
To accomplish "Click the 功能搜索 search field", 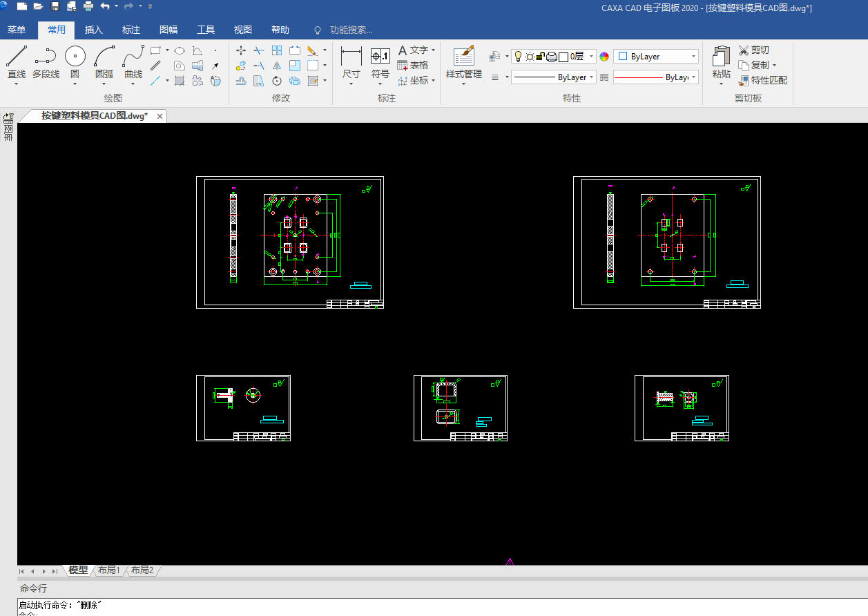I will click(351, 30).
